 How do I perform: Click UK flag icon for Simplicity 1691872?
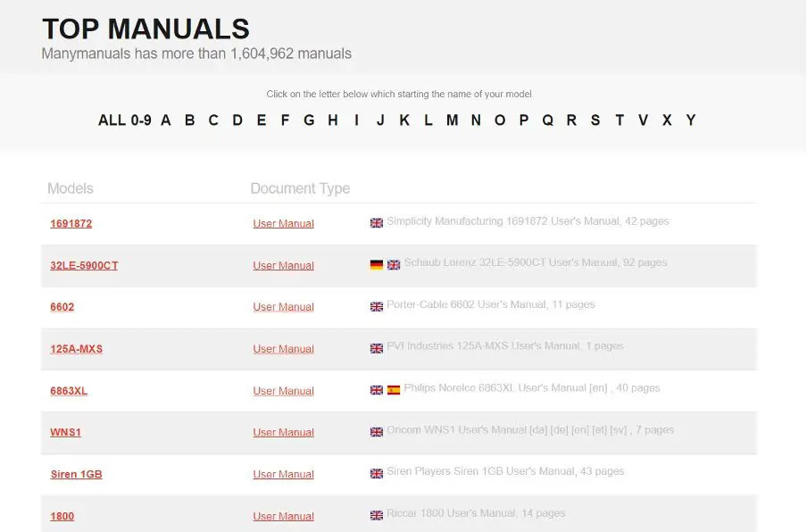pyautogui.click(x=377, y=223)
